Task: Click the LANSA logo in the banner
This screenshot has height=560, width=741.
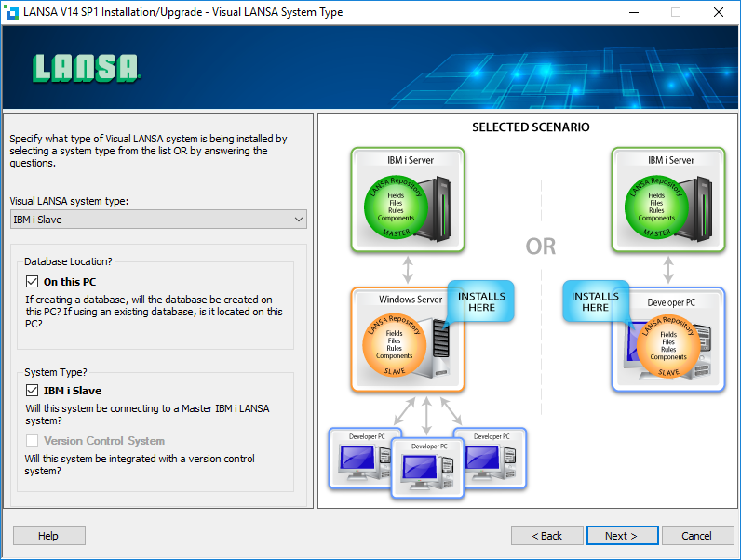Action: [86, 68]
